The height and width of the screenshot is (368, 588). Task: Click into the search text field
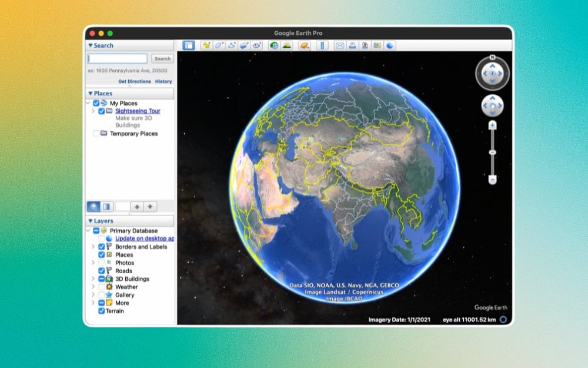(x=118, y=58)
